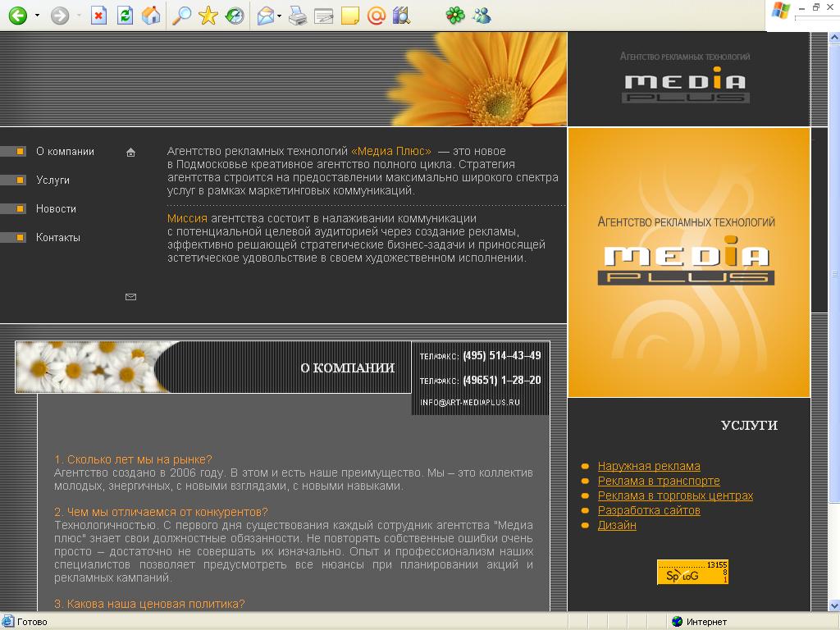Click the orange word Миссия
Image resolution: width=840 pixels, height=630 pixels.
(187, 218)
